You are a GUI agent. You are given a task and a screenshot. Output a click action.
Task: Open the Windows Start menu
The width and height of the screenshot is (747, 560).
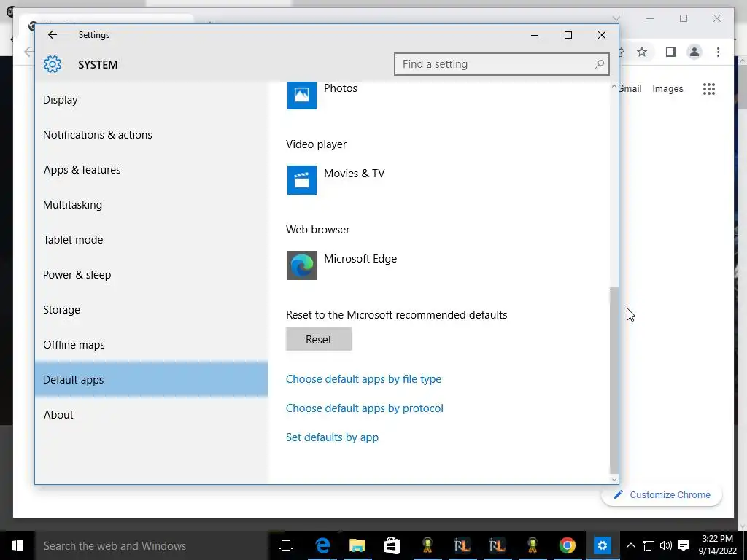18,545
